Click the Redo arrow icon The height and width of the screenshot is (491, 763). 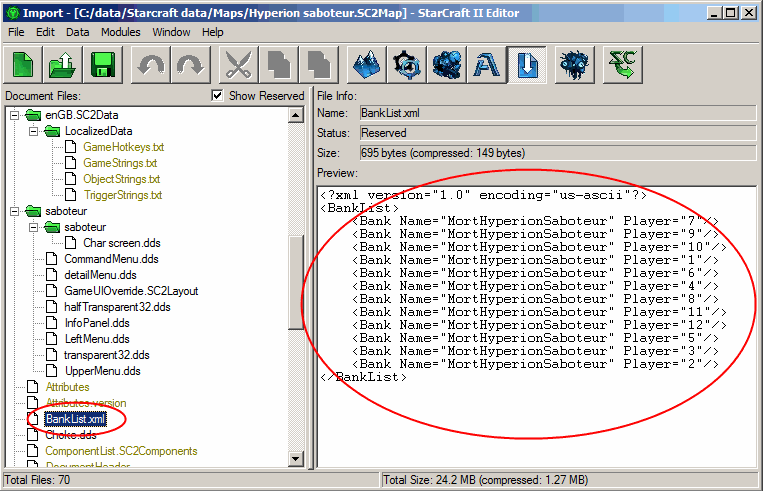[191, 65]
